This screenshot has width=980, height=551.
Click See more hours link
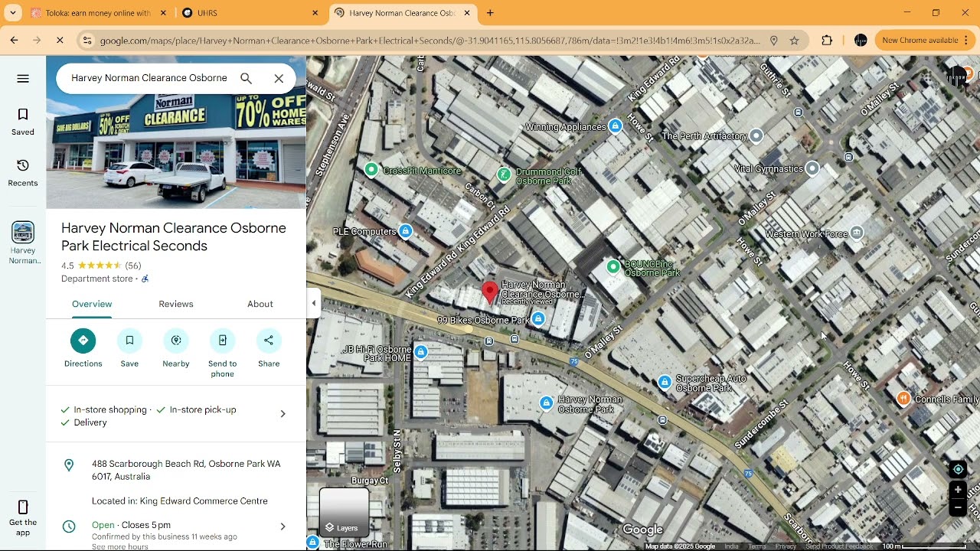[x=120, y=546]
